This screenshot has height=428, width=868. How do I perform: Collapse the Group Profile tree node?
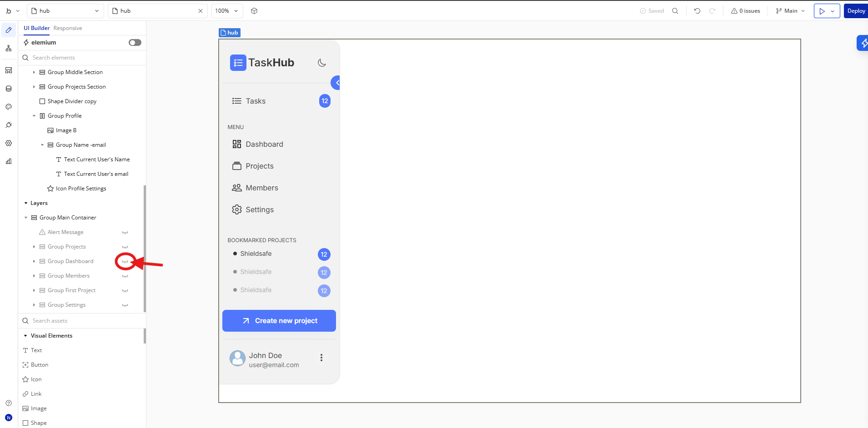(x=34, y=116)
